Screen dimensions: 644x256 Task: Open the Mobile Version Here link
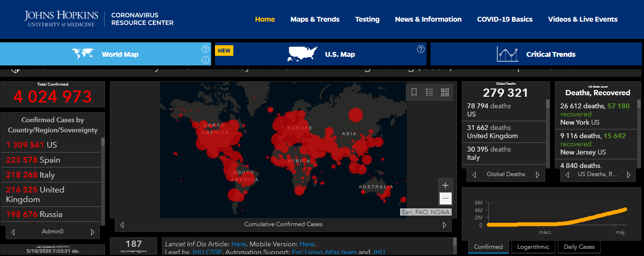[307, 244]
